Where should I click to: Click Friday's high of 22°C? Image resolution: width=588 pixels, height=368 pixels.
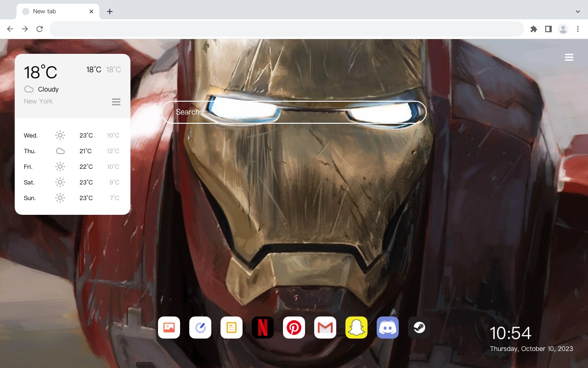click(x=86, y=167)
